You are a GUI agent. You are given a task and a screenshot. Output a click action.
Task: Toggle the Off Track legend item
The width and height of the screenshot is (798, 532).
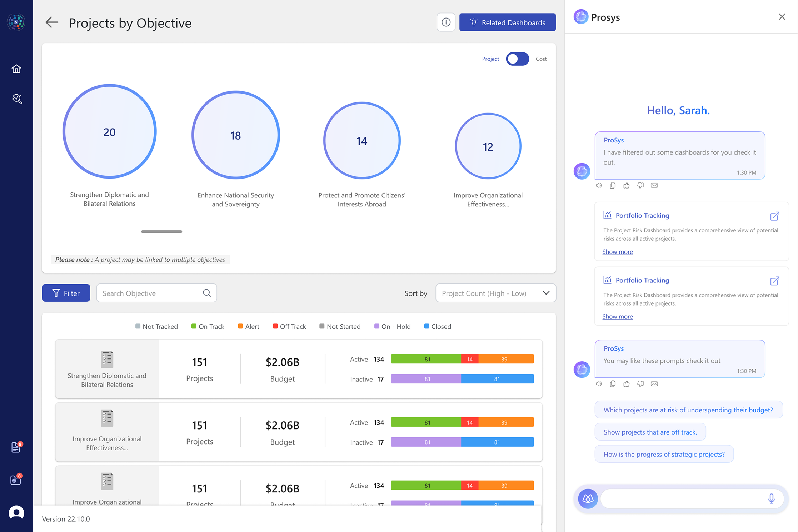289,326
